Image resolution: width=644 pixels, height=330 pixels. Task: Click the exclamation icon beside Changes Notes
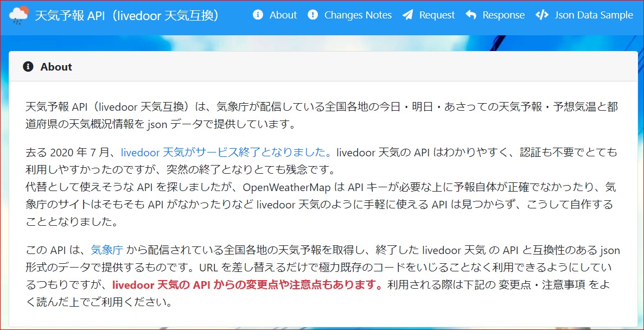coord(313,15)
